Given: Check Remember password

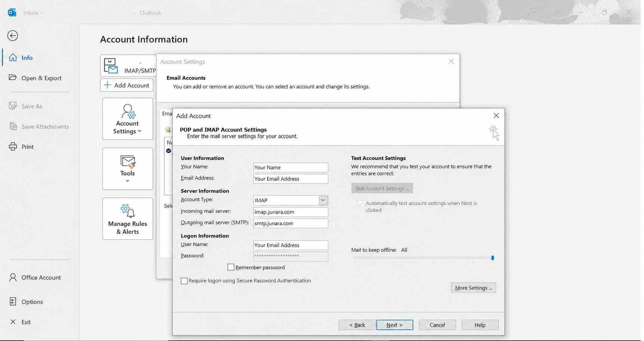Looking at the screenshot, I should 231,267.
